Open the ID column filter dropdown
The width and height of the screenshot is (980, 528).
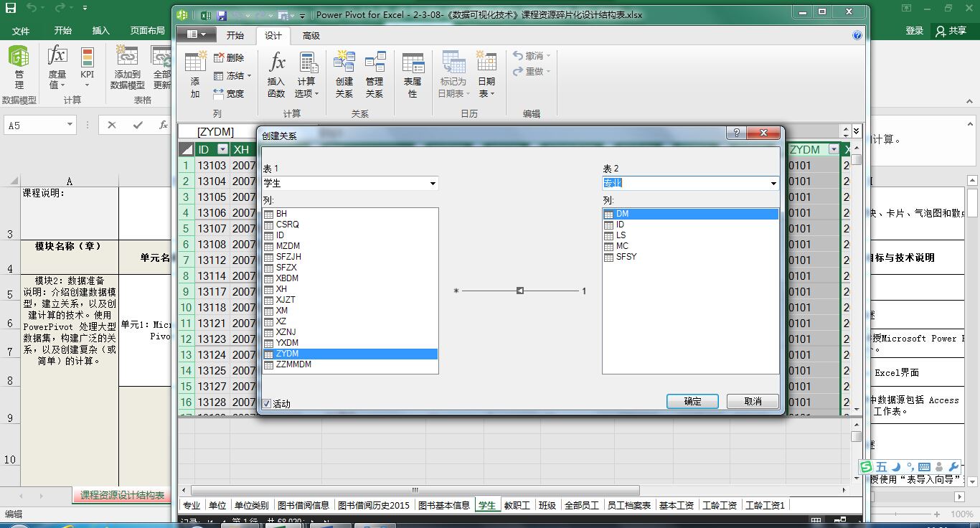pyautogui.click(x=222, y=149)
